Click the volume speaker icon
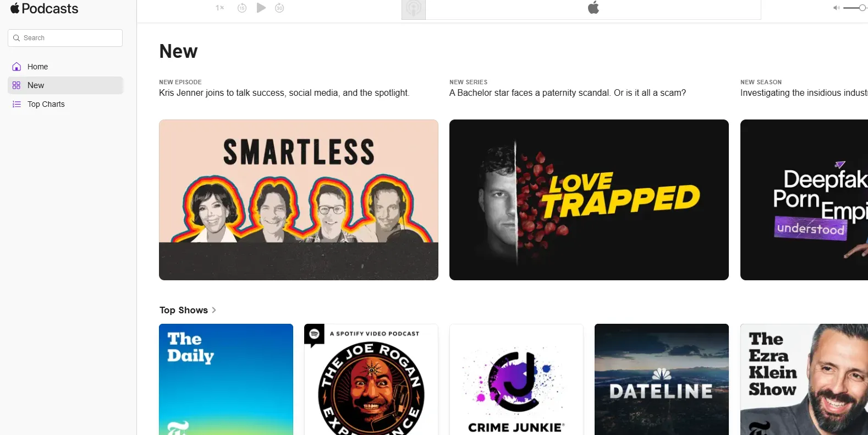 click(x=836, y=8)
